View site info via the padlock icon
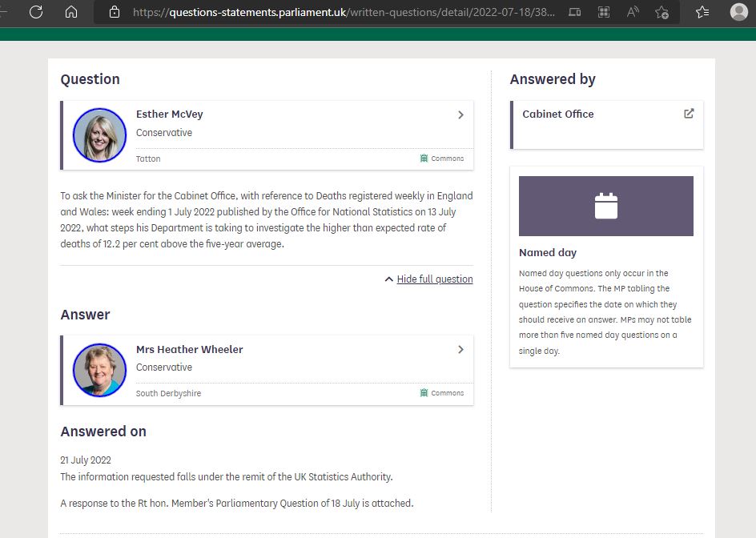Image resolution: width=756 pixels, height=538 pixels. coord(115,12)
